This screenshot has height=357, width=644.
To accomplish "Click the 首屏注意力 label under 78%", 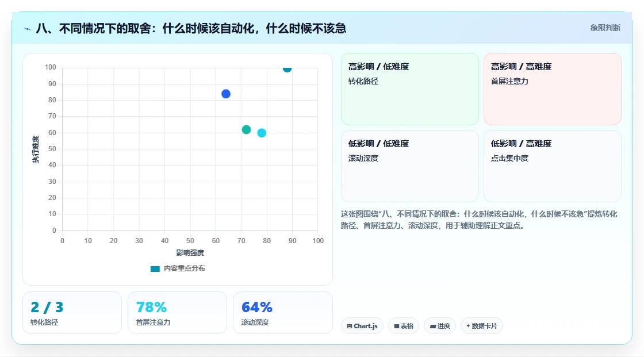I will point(153,323).
